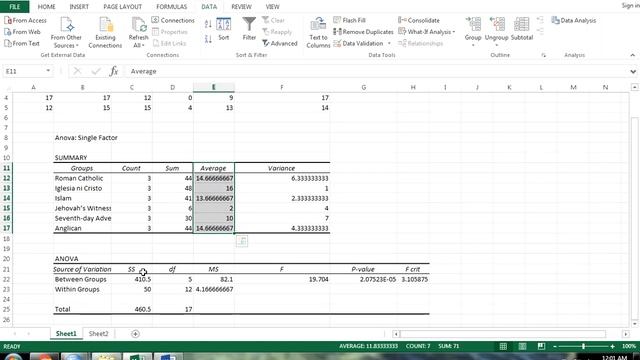Switch to the HOME tab
This screenshot has height=360, width=640.
pyautogui.click(x=47, y=7)
